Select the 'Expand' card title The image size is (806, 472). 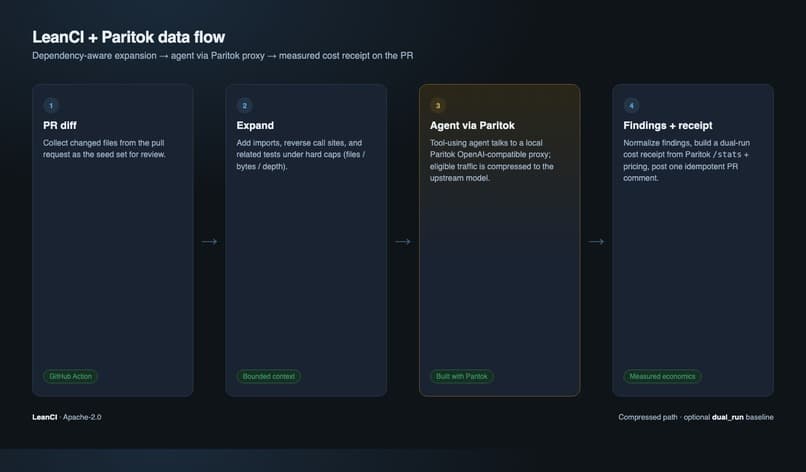click(255, 125)
